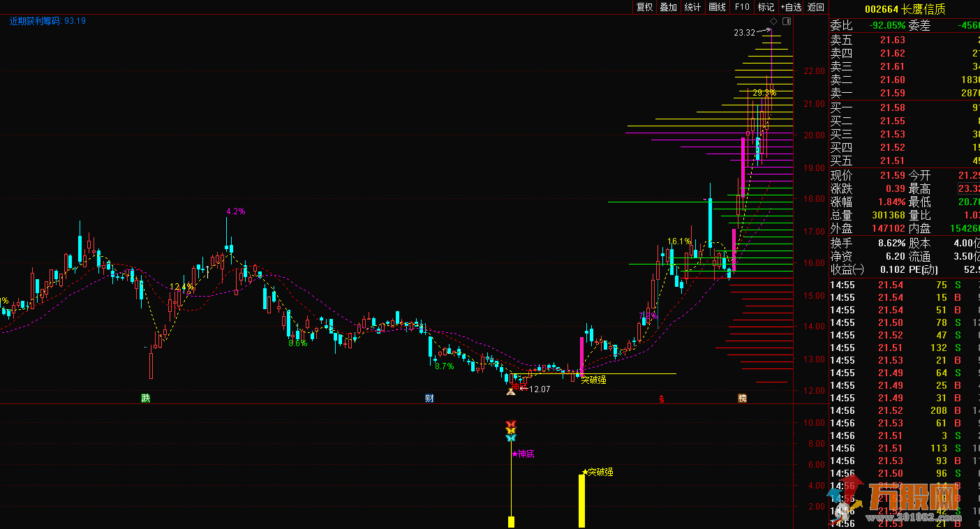
Task: Click the signal icon beside 12.07 low
Action: [x=510, y=391]
